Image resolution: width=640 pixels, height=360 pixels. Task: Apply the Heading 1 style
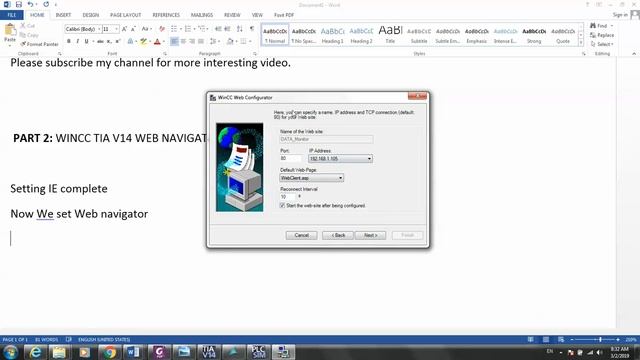(333, 35)
